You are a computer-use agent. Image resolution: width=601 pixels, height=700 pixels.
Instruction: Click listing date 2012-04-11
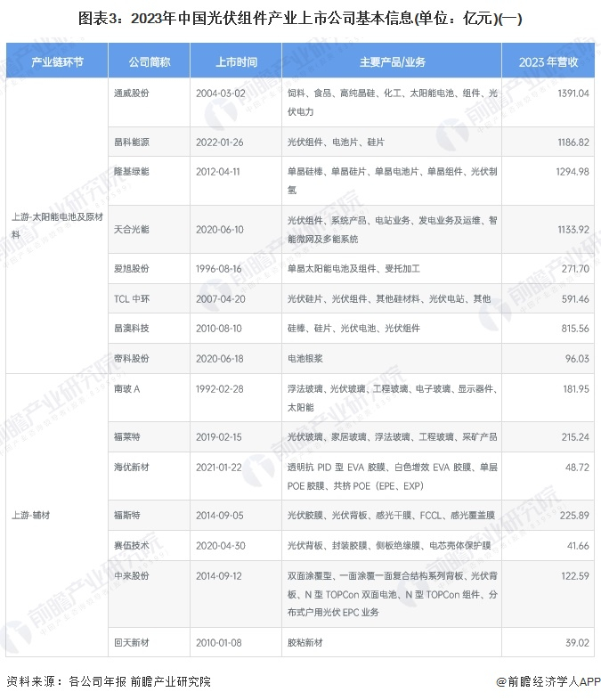point(218,171)
